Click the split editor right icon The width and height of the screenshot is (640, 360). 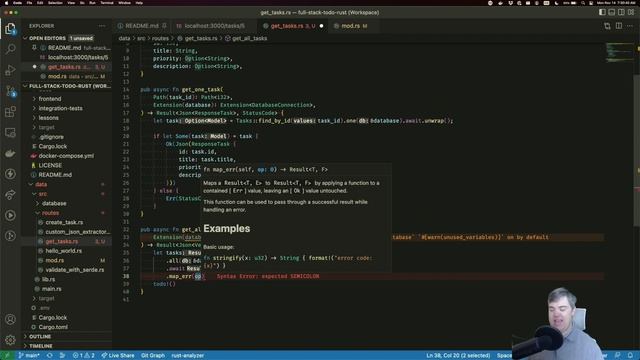[x=619, y=26]
